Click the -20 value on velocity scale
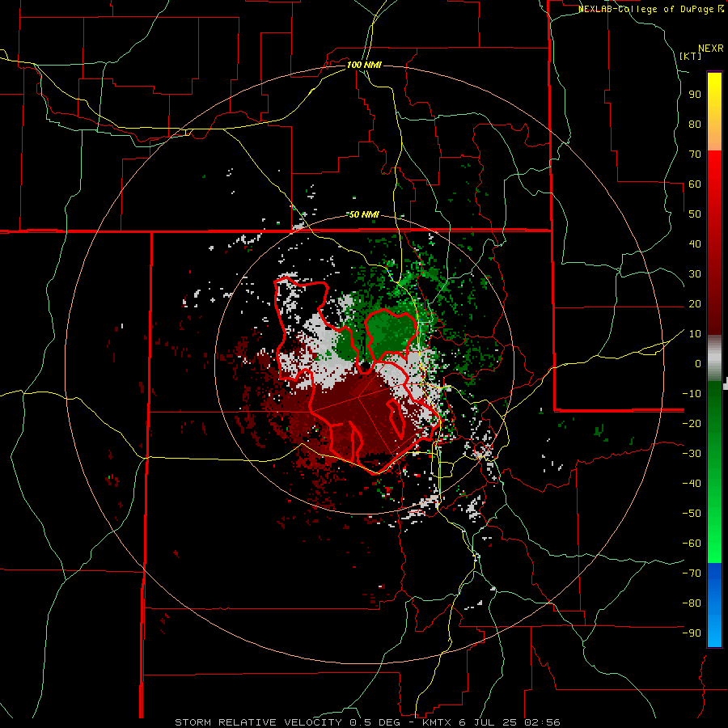Screen dimensions: 728x728 [692, 423]
